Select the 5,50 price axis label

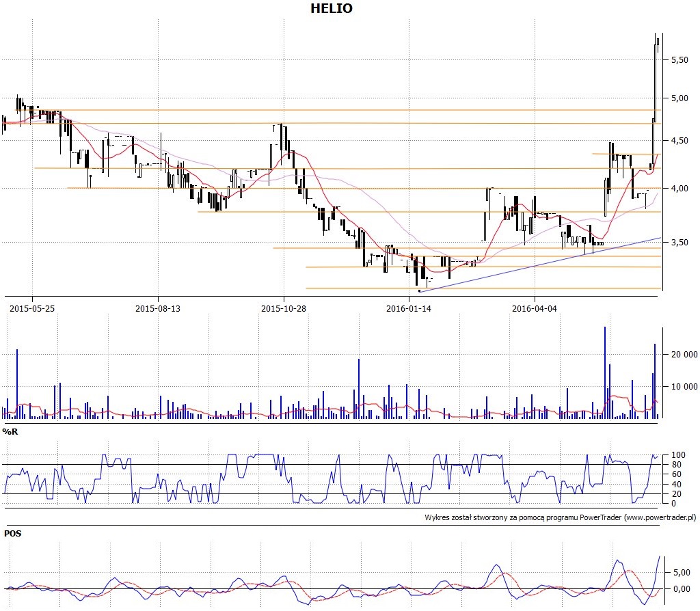(x=680, y=60)
